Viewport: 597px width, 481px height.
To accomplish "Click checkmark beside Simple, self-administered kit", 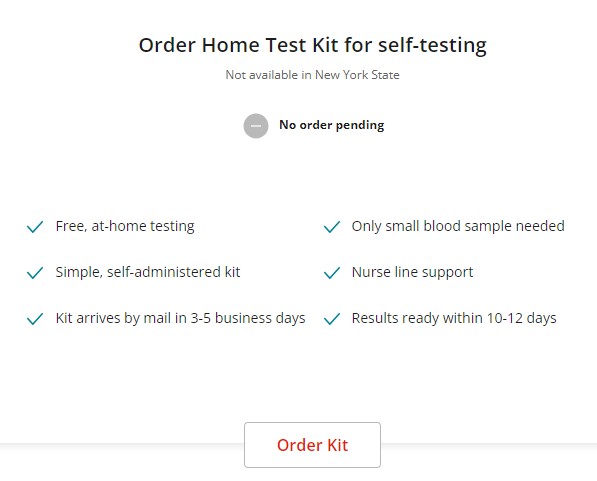I will [x=35, y=273].
